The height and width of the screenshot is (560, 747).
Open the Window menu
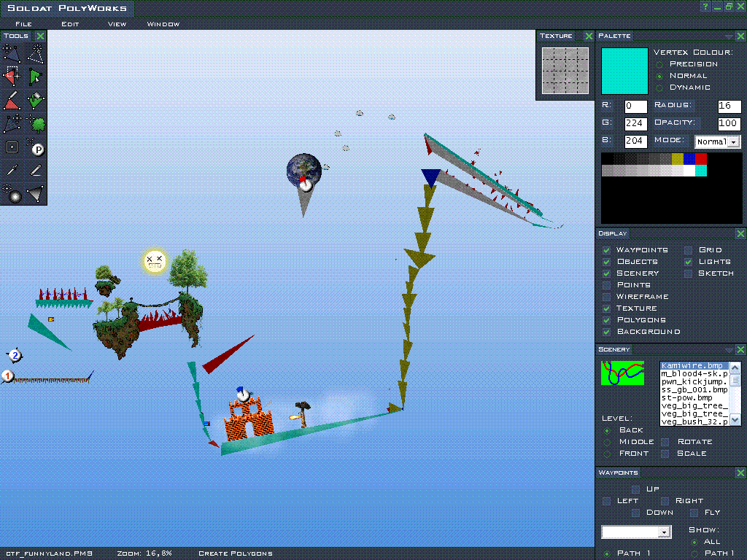[163, 24]
